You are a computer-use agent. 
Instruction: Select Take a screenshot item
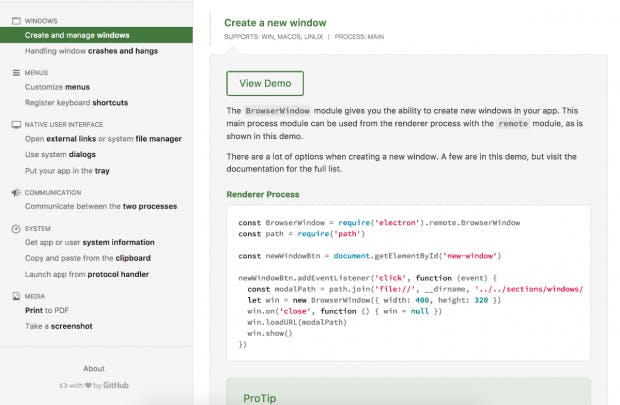tap(59, 326)
